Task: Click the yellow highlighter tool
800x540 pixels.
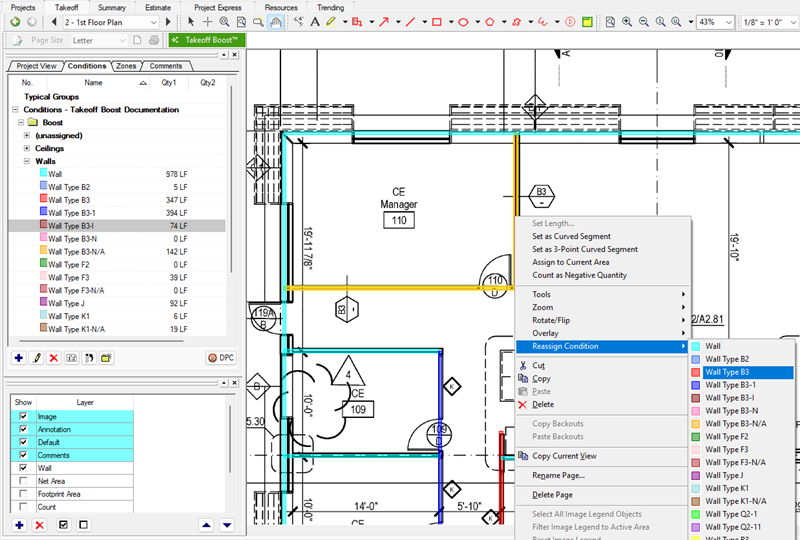Action: coord(331,22)
